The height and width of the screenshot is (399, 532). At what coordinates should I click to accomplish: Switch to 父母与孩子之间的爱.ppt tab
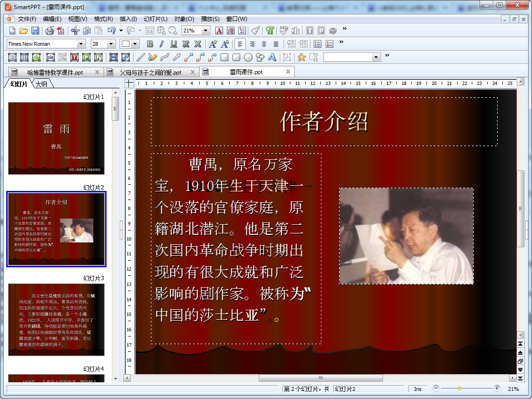[x=150, y=72]
